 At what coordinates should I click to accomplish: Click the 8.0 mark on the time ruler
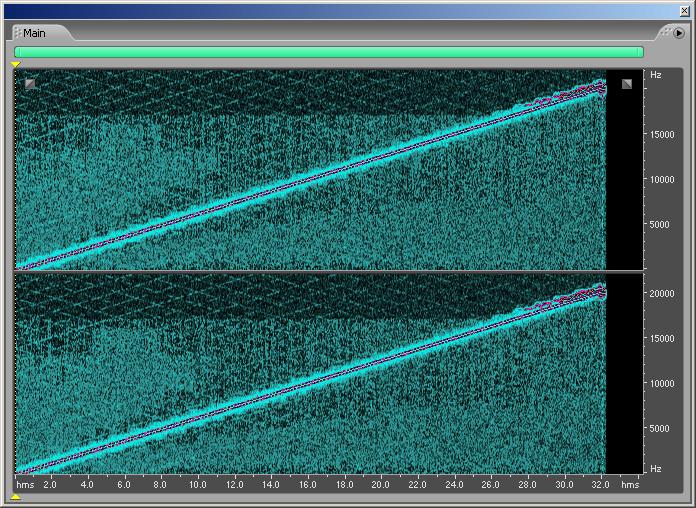(160, 484)
